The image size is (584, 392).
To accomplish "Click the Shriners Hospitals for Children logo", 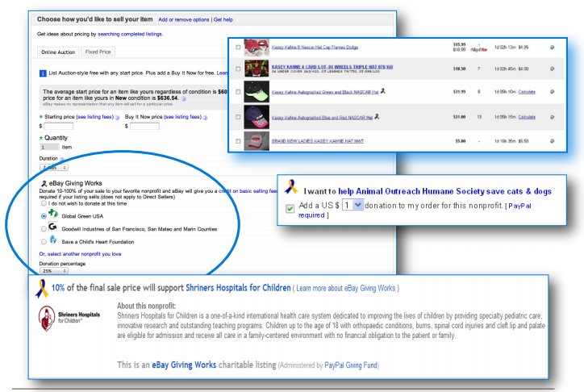I will tap(69, 319).
